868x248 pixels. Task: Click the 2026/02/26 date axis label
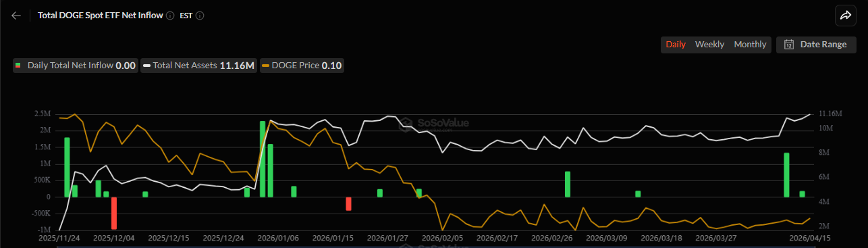552,238
